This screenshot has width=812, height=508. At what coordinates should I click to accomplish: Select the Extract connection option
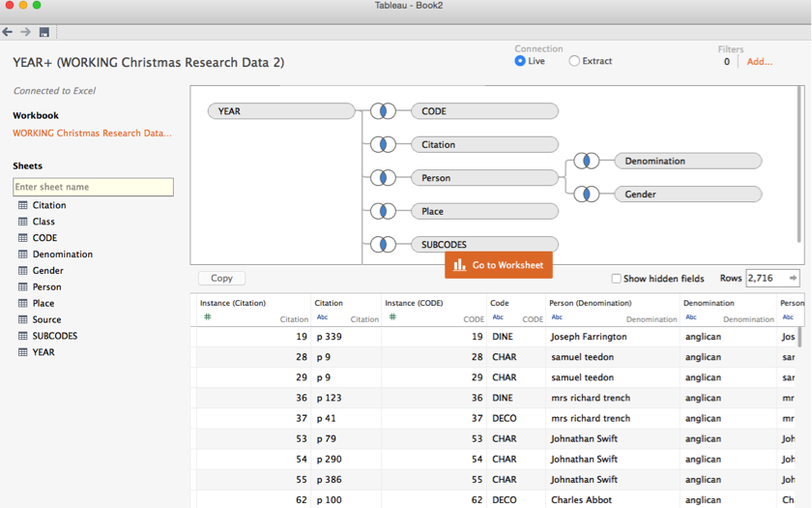(x=574, y=61)
